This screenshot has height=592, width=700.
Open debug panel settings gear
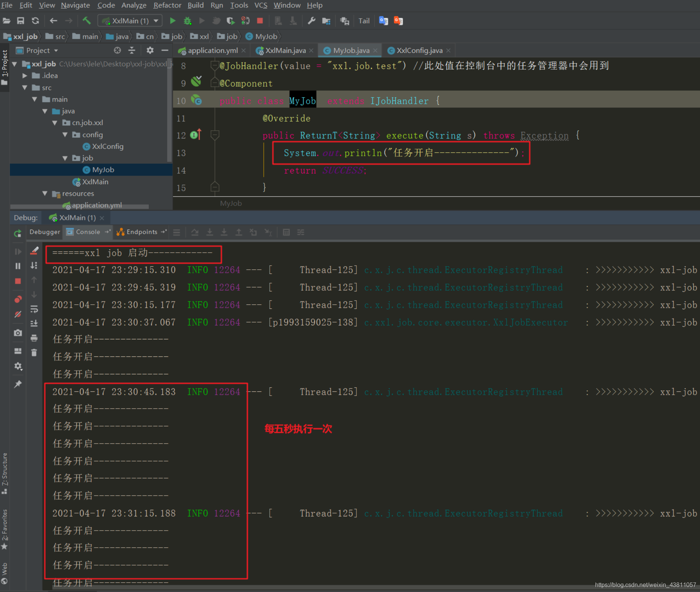[17, 366]
